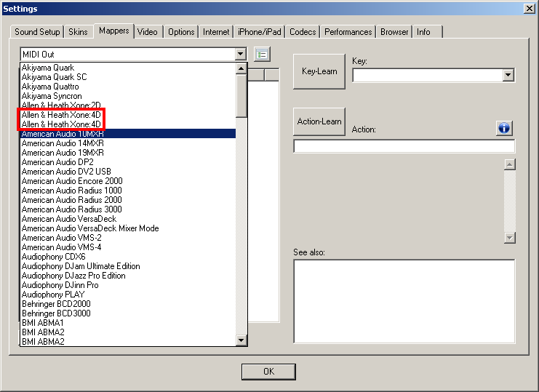Confirm settings with the OK button
The width and height of the screenshot is (539, 392).
(268, 372)
